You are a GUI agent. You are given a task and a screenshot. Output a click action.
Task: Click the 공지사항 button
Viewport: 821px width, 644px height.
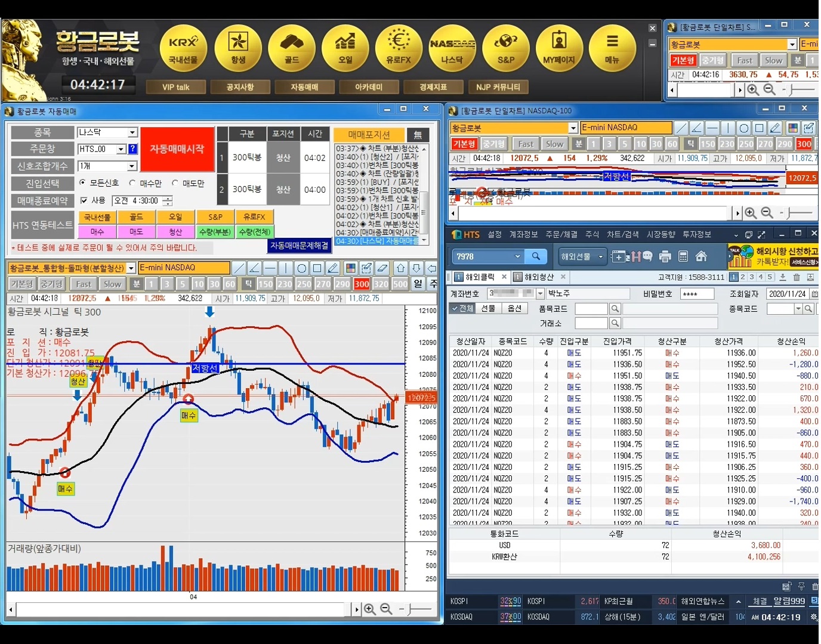(x=240, y=87)
